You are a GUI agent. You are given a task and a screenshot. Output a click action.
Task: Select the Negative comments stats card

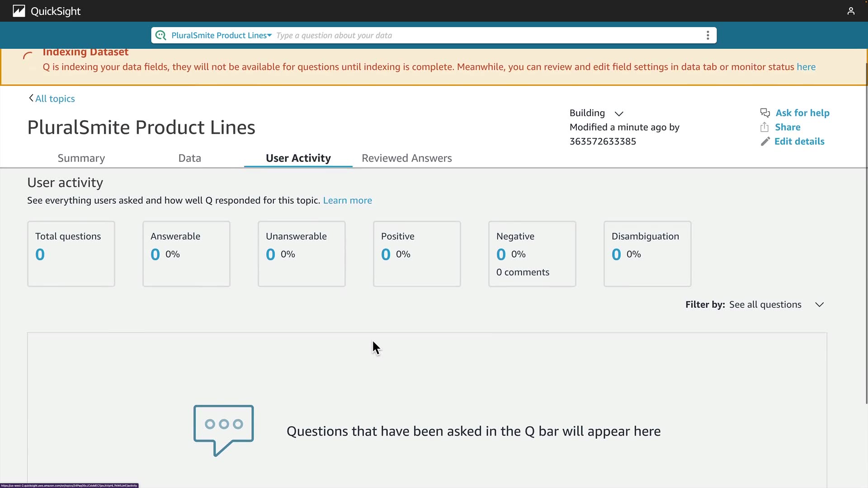click(x=532, y=253)
